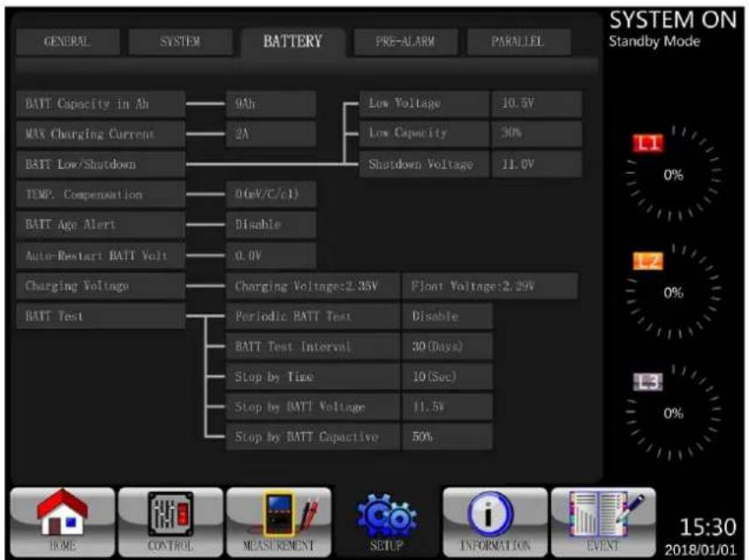The width and height of the screenshot is (749, 560).
Task: Click the Low Capacity label
Action: (x=424, y=133)
